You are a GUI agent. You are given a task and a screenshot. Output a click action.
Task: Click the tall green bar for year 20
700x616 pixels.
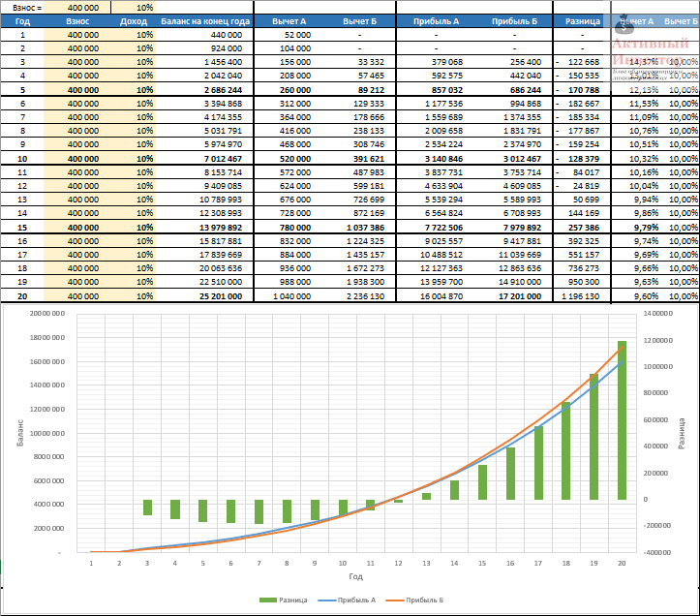point(622,420)
